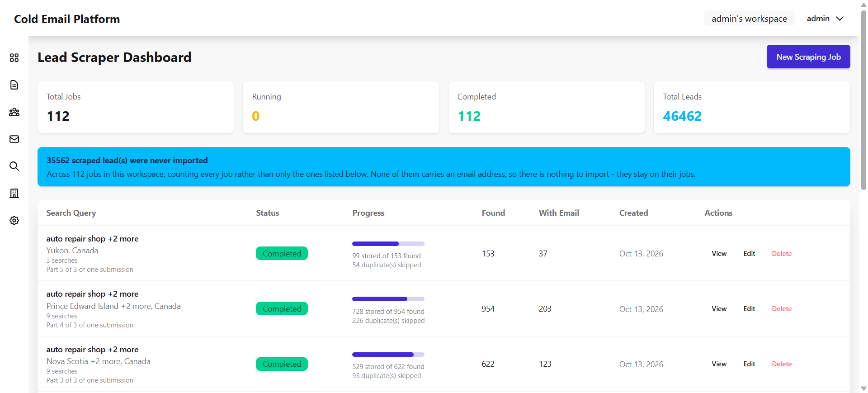The width and height of the screenshot is (868, 393).
Task: Click the progress bar for 99 stored of 153
Action: pyautogui.click(x=388, y=244)
